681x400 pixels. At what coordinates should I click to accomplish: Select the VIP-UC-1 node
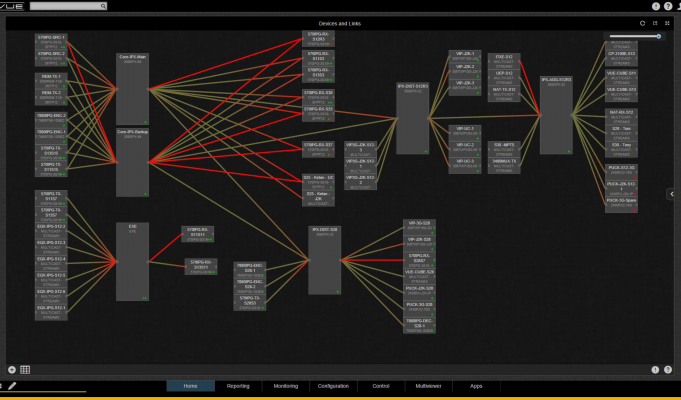click(465, 133)
